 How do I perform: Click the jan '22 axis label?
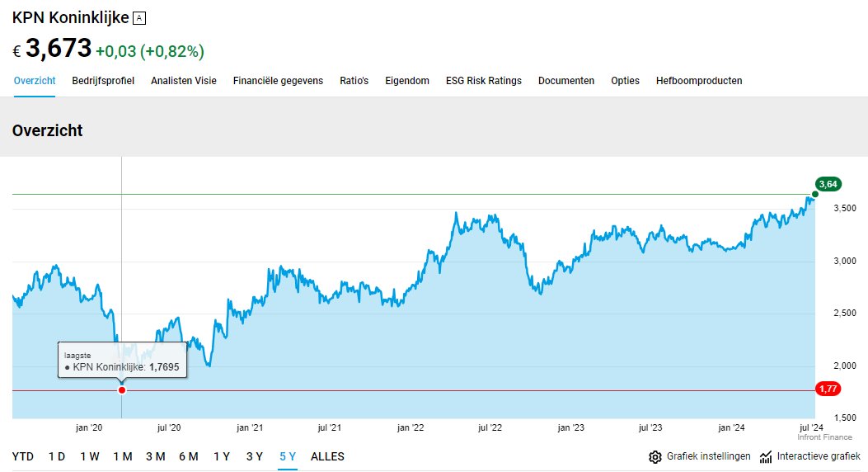pos(411,427)
